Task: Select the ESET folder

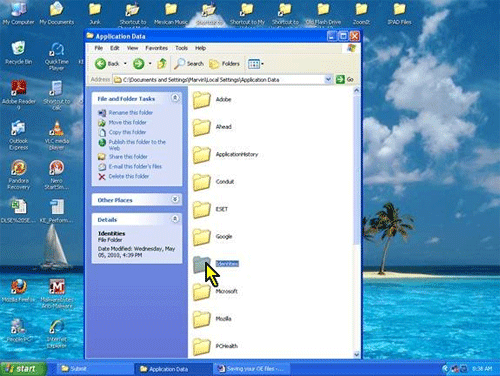Action: [x=210, y=209]
